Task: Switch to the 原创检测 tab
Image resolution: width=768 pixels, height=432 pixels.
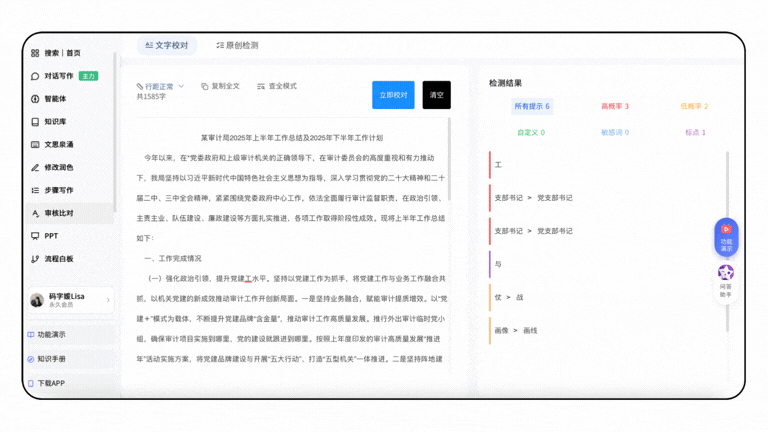Action: pos(236,45)
